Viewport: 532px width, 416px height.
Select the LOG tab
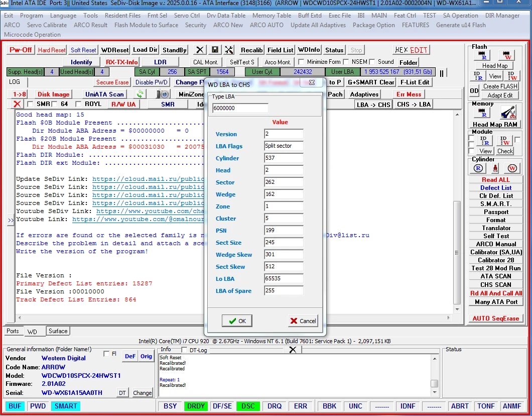tap(15, 82)
